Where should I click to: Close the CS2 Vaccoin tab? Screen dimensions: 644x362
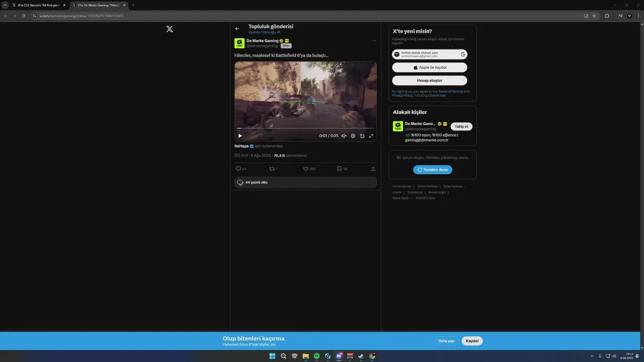point(64,5)
